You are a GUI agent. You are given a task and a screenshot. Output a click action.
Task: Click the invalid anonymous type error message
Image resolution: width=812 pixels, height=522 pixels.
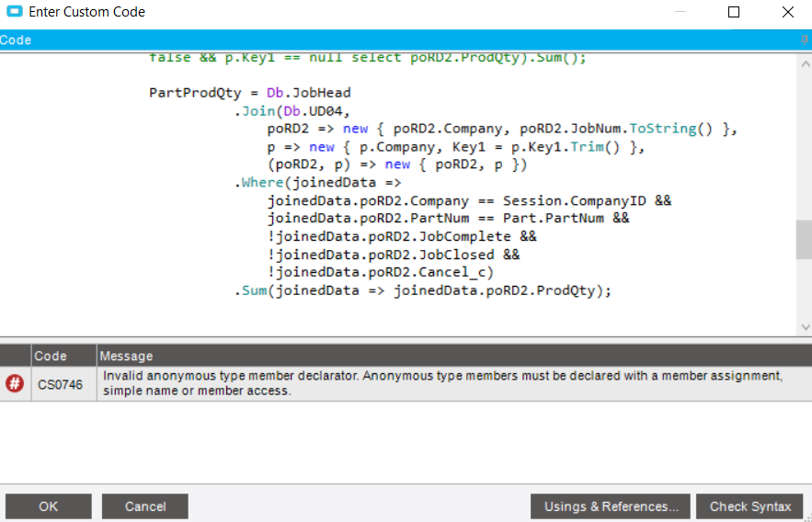tap(442, 383)
